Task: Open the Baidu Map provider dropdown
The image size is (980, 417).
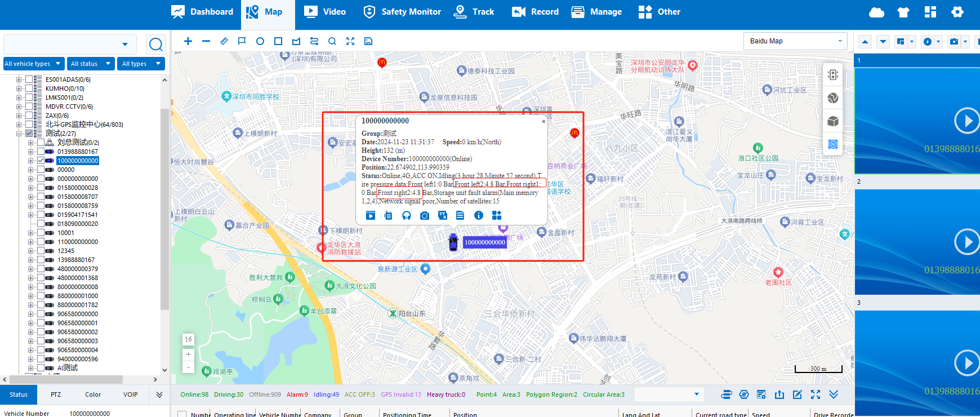Action: point(795,41)
